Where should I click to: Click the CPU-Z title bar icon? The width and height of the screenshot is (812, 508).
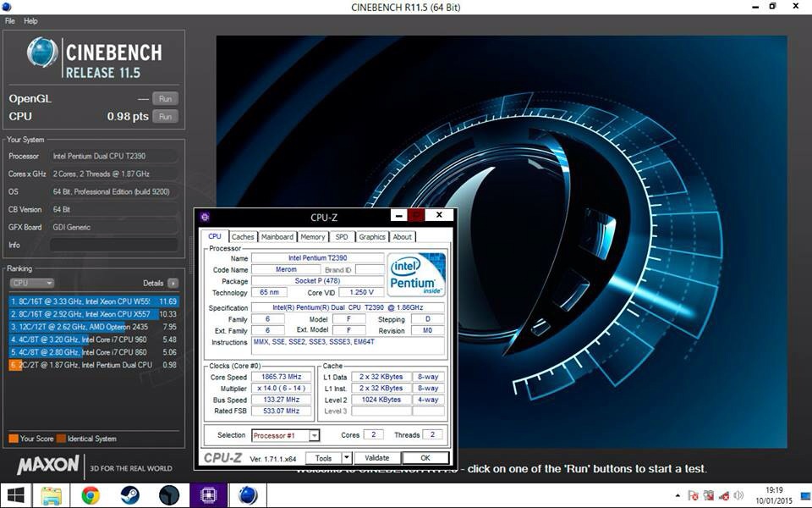205,217
